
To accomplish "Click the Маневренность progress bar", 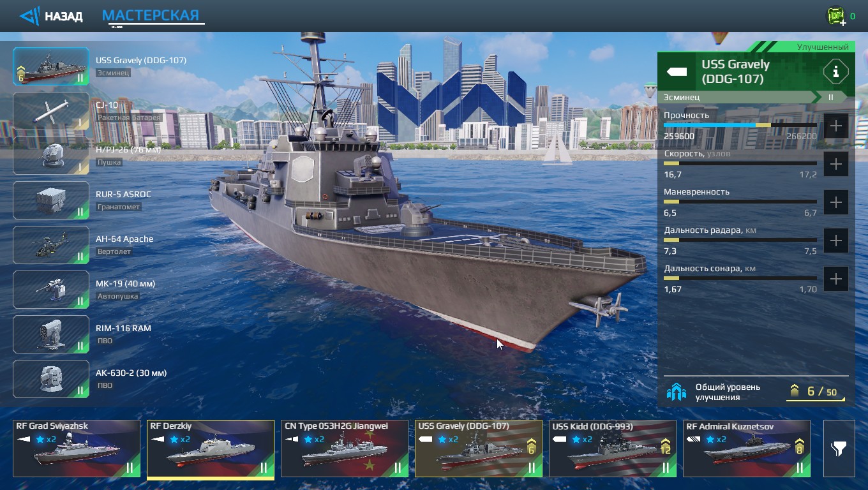I will [x=740, y=202].
